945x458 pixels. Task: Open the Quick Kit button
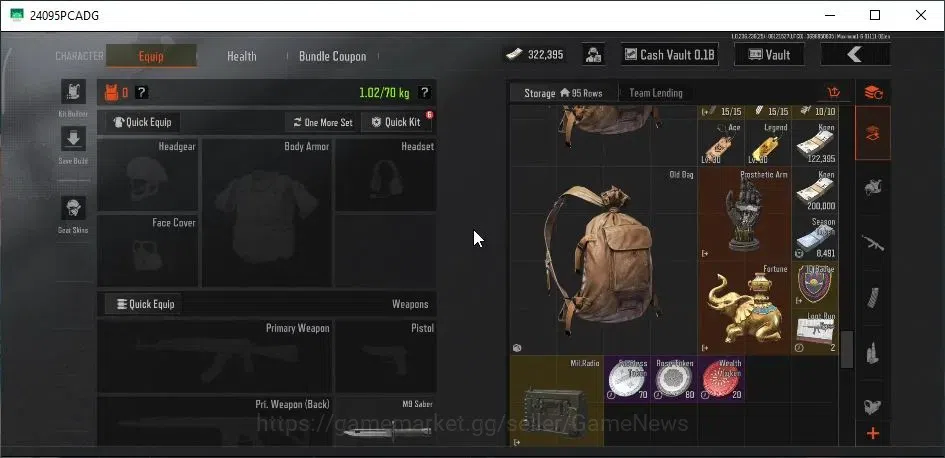click(x=397, y=122)
